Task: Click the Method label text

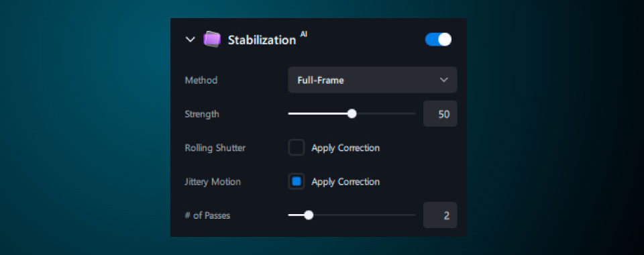Action: pyautogui.click(x=201, y=80)
